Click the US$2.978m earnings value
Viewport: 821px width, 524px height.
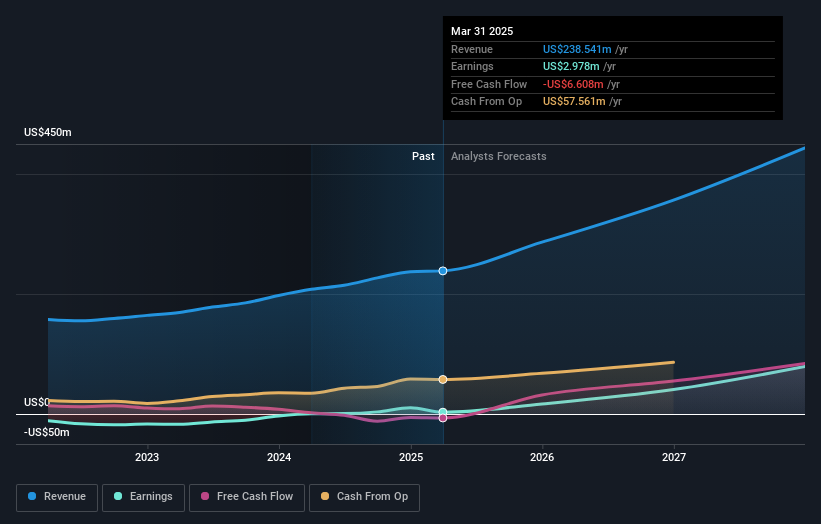(x=571, y=66)
